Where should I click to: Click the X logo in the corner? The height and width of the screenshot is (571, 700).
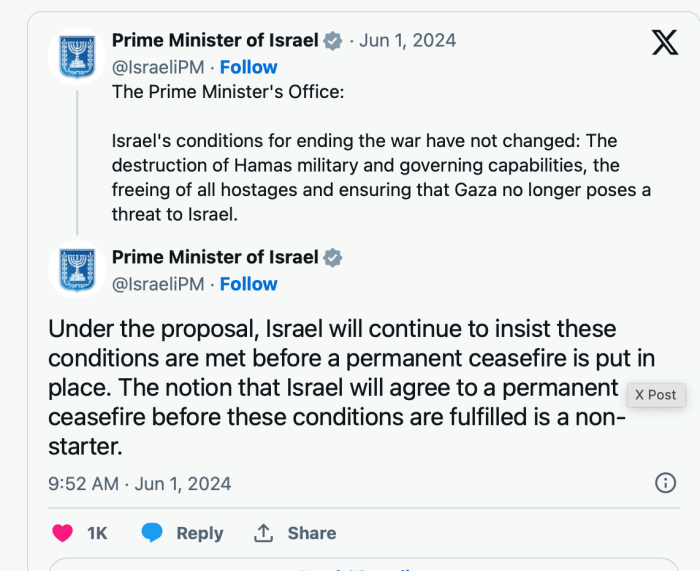coord(664,43)
